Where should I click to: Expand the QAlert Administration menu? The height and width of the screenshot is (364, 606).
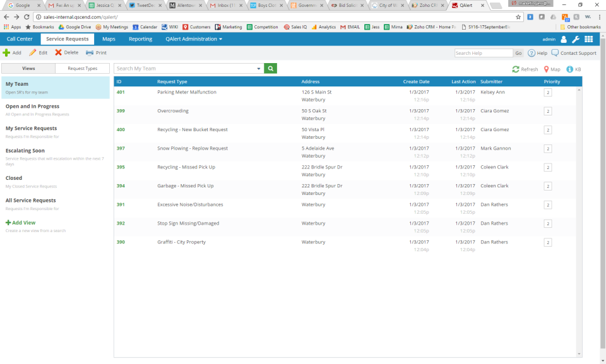click(193, 38)
